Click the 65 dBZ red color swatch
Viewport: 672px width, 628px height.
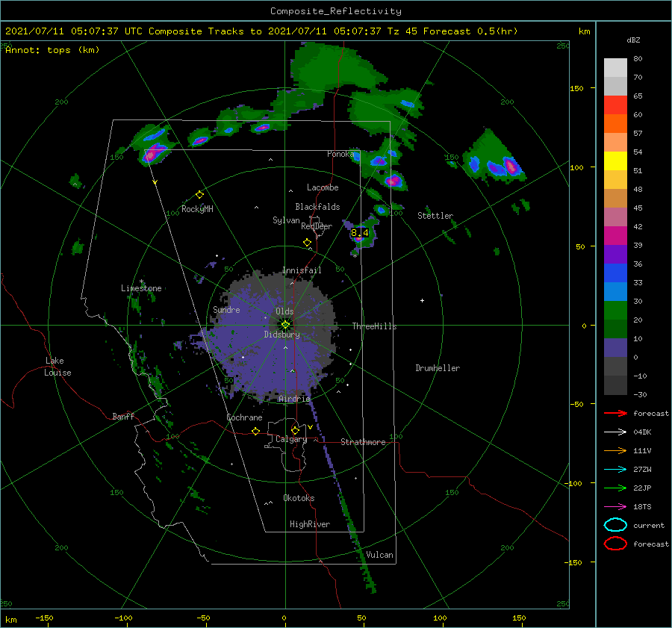(615, 105)
